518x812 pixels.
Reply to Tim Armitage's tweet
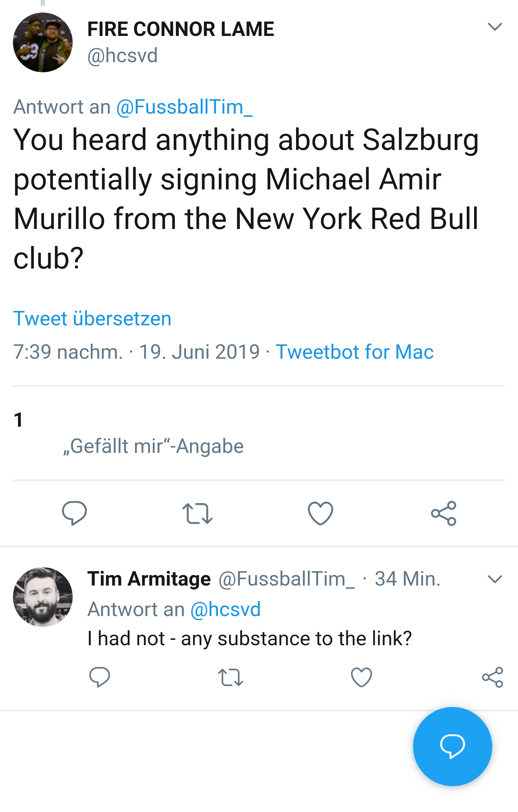pyautogui.click(x=99, y=677)
